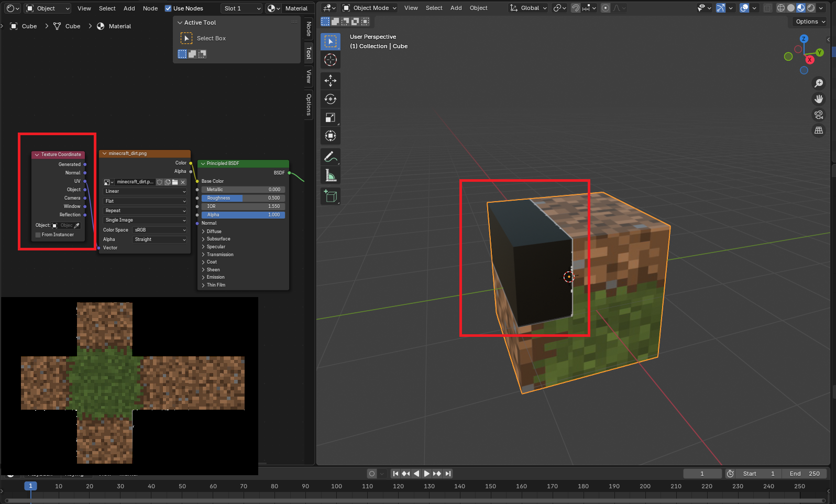Open the sRGB color space dropdown
Screen dimensions: 836x504
(x=160, y=230)
